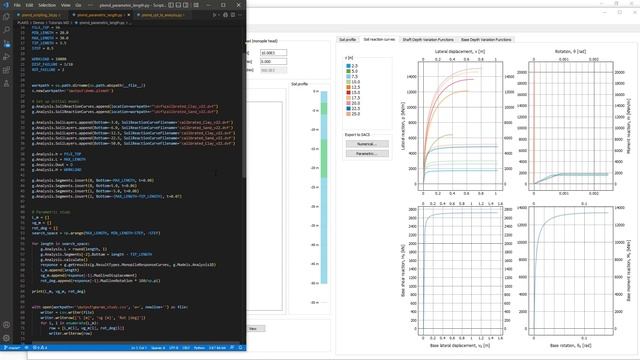Open the Manage gear menu

pos(6,338)
